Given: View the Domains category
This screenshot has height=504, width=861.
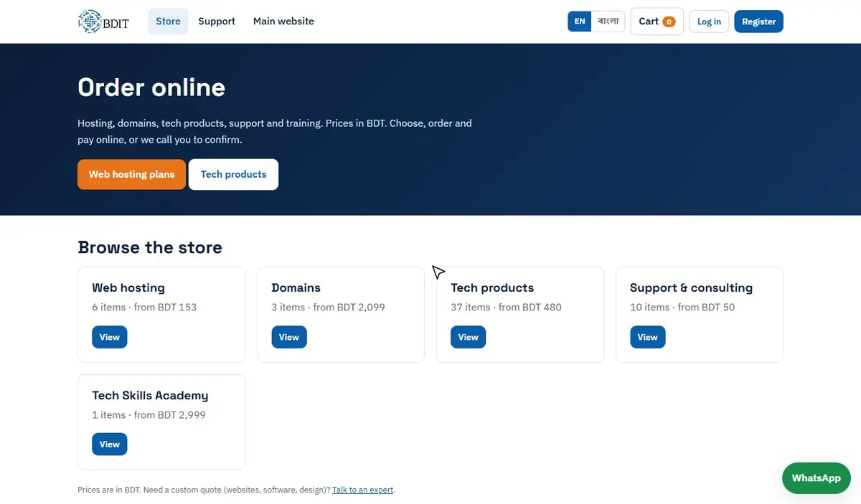Looking at the screenshot, I should click(289, 337).
